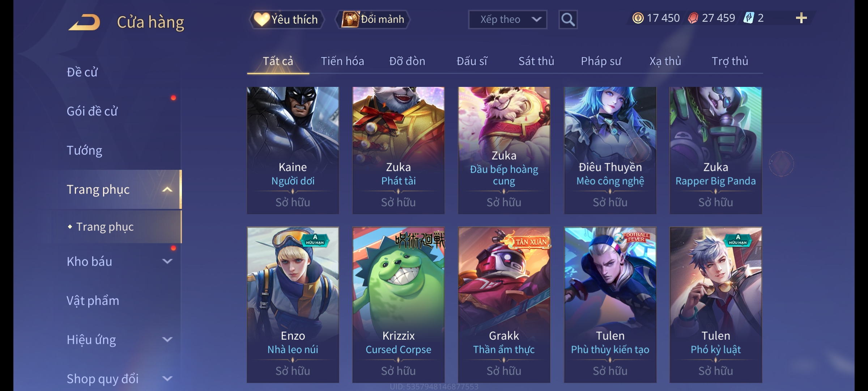Open Đổi mảnh fragment exchange
The width and height of the screenshot is (868, 391).
pos(373,19)
